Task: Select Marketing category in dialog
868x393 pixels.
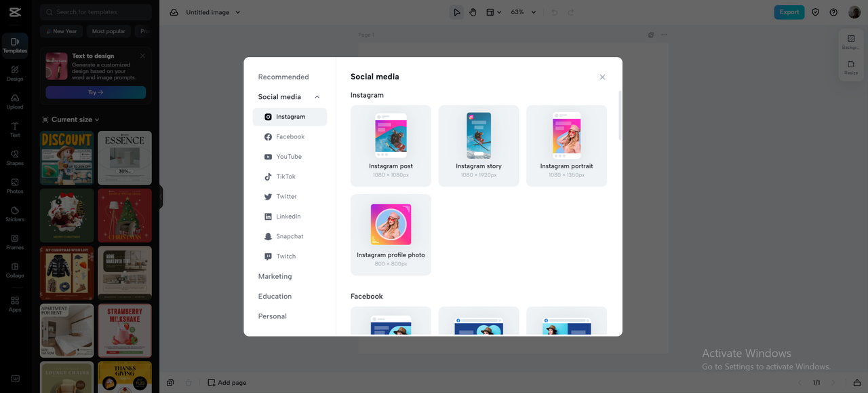Action: (x=275, y=276)
